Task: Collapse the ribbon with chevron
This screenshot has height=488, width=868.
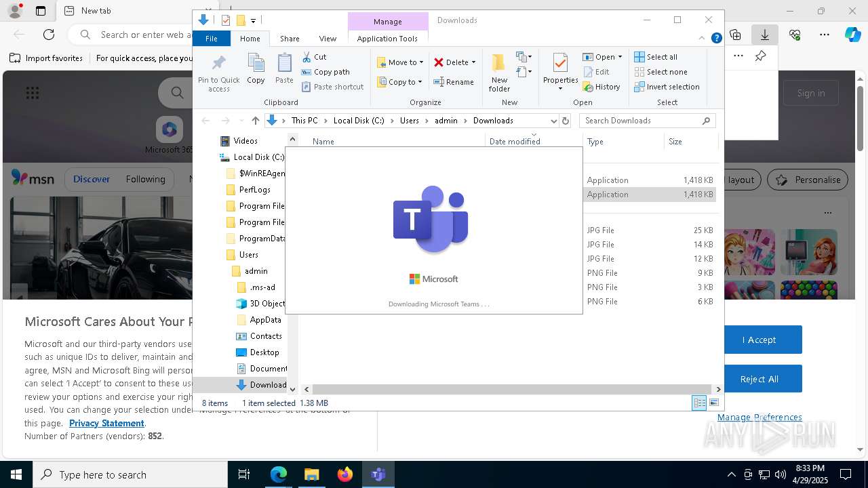Action: click(x=703, y=39)
